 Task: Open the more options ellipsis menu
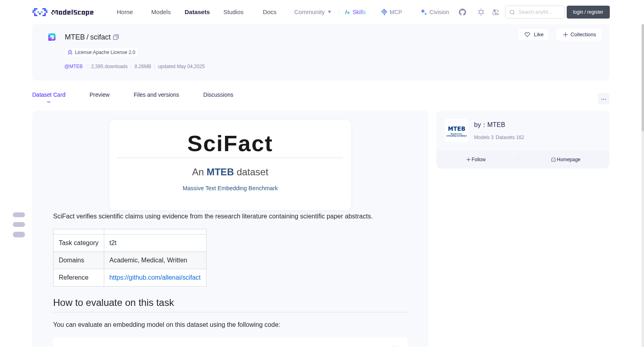click(x=603, y=99)
